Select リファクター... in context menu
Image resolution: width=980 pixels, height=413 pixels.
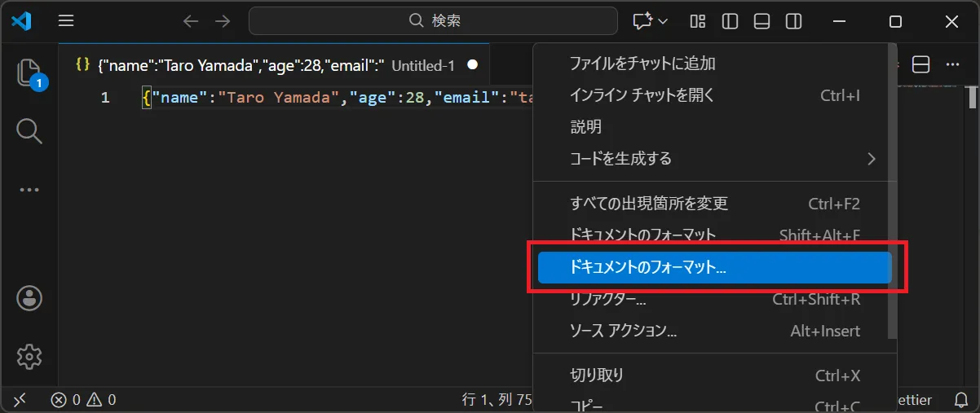coord(714,300)
